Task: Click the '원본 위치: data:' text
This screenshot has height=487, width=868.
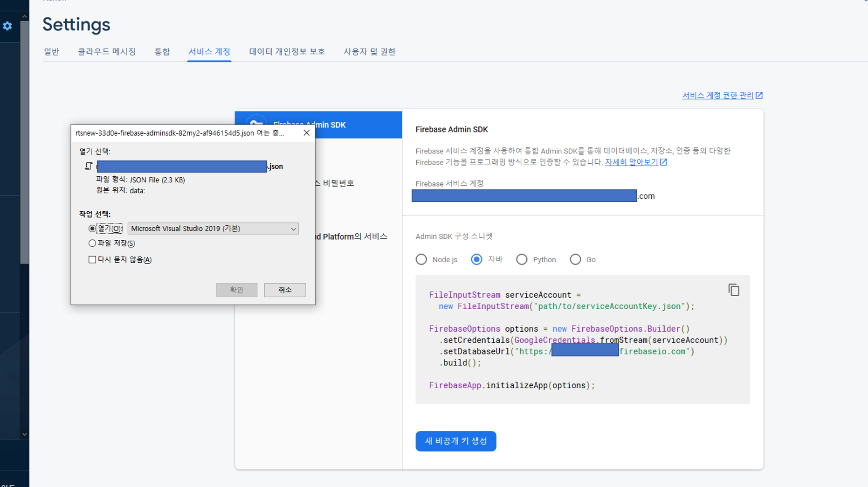Action: [x=120, y=190]
